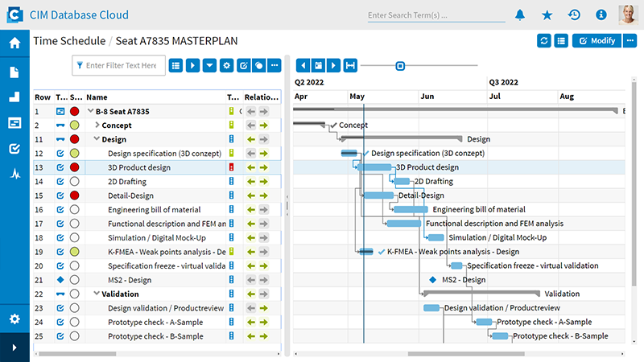The image size is (644, 362).
Task: Collapse the Design tree node
Action: (97, 139)
